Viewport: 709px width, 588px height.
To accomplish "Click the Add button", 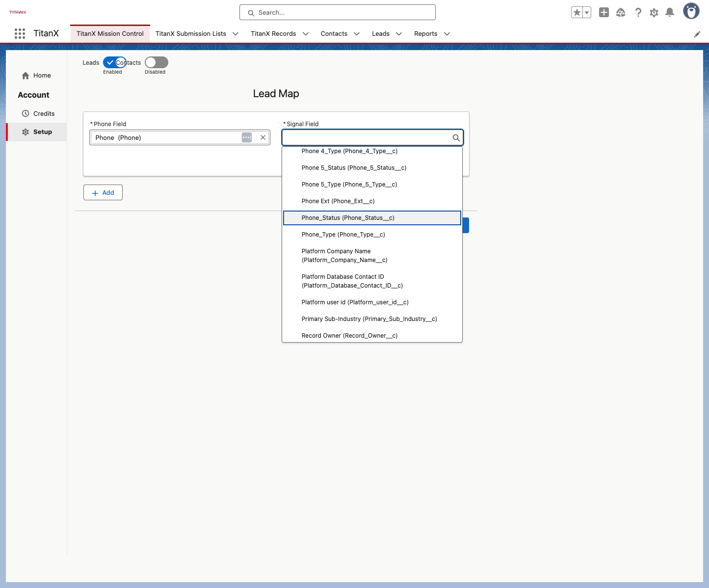I will (103, 192).
